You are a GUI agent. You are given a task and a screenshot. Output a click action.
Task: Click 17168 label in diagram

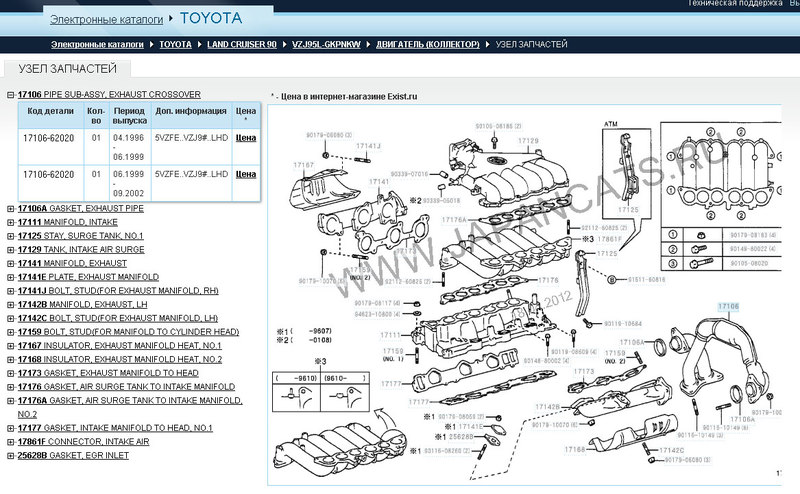(x=575, y=450)
